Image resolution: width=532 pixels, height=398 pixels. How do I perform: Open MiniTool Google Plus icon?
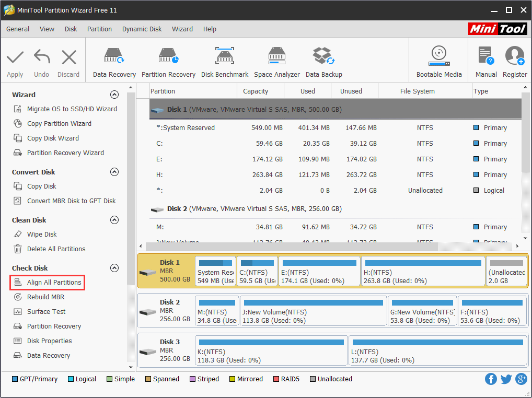[x=521, y=379]
